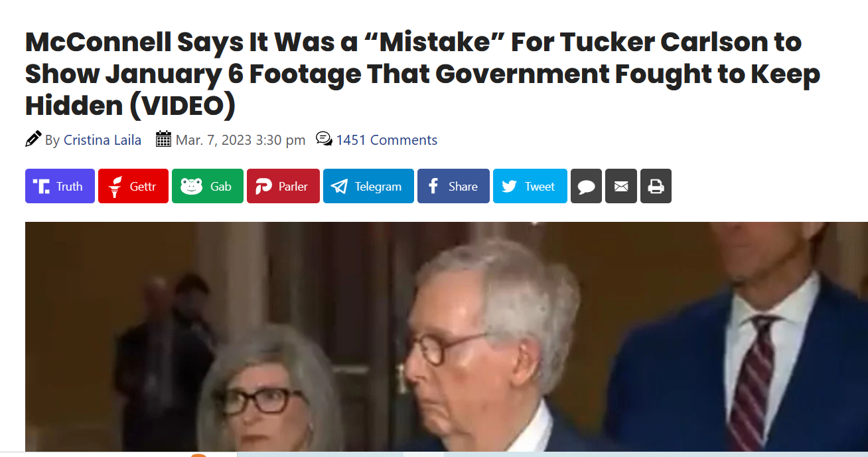The image size is (868, 457).
Task: Click the Twitter bird icon
Action: coord(509,187)
